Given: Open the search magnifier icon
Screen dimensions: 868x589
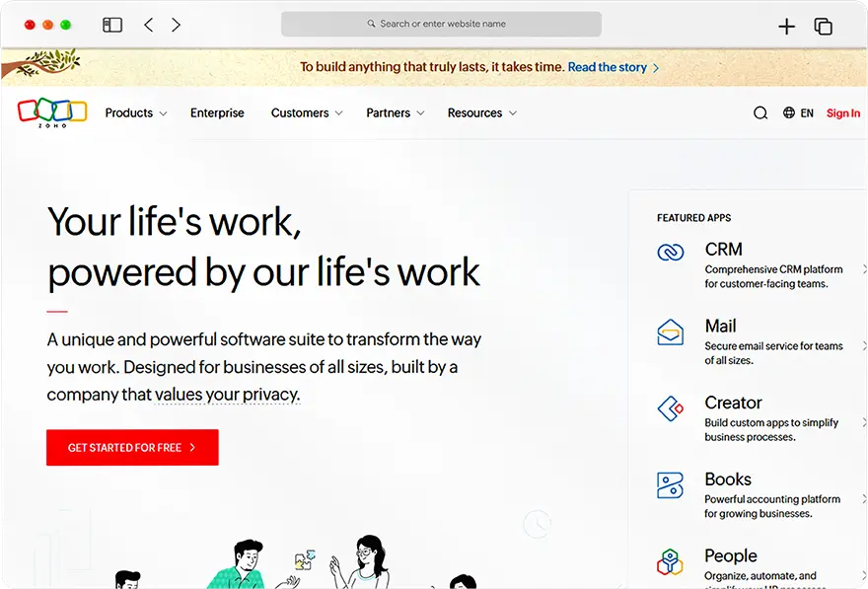Looking at the screenshot, I should (x=760, y=112).
